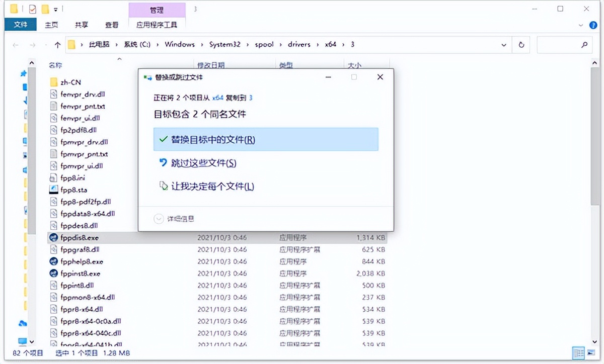Select the fppinst8.exe program icon
Viewport: 604px width, 364px height.
53,274
